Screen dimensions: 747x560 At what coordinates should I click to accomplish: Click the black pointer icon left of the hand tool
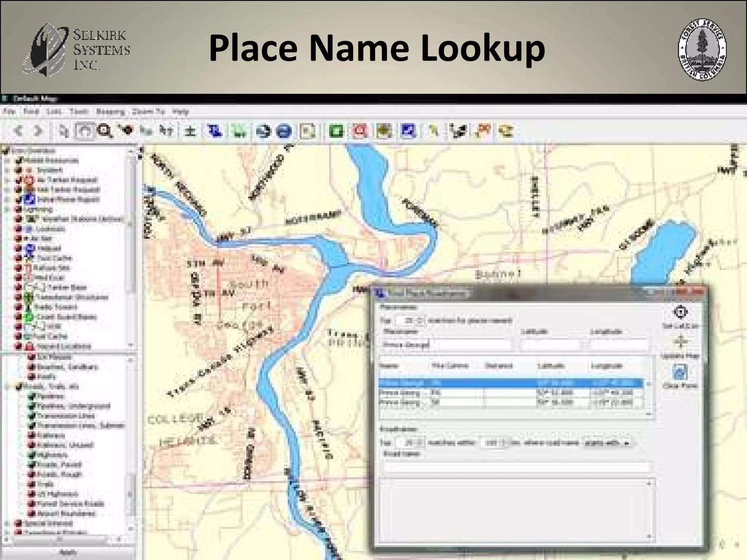64,131
